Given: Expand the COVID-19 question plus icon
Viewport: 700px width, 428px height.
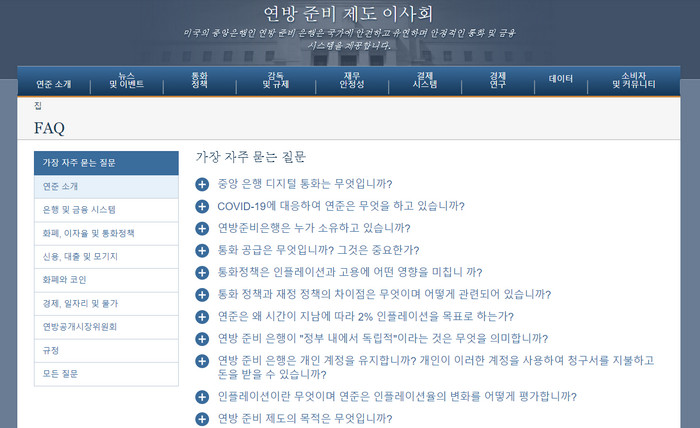Looking at the screenshot, I should (x=202, y=206).
